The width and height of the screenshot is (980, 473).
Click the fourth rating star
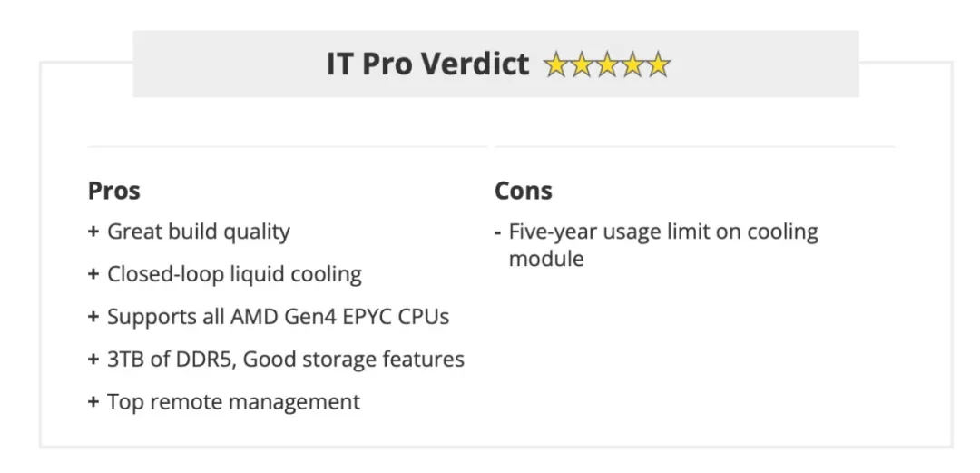coord(632,64)
